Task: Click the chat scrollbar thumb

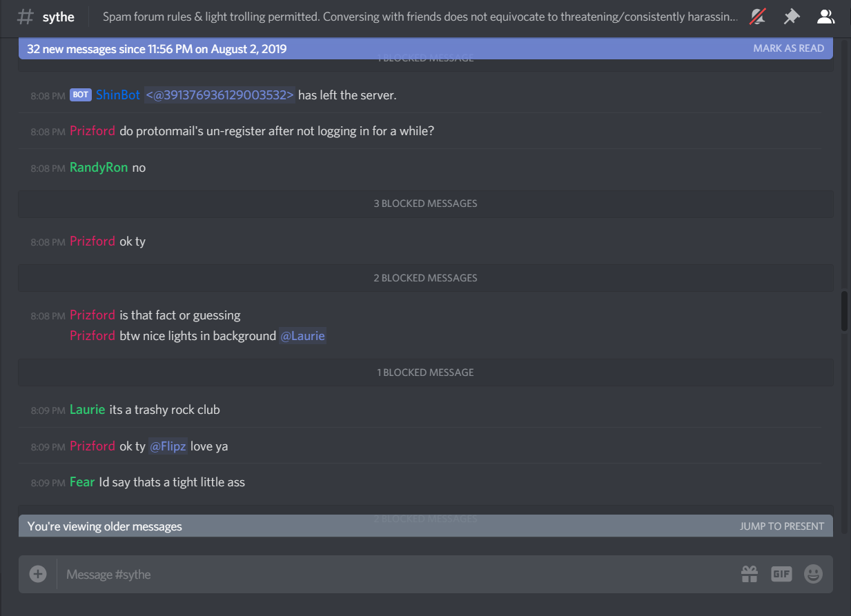Action: 844,311
